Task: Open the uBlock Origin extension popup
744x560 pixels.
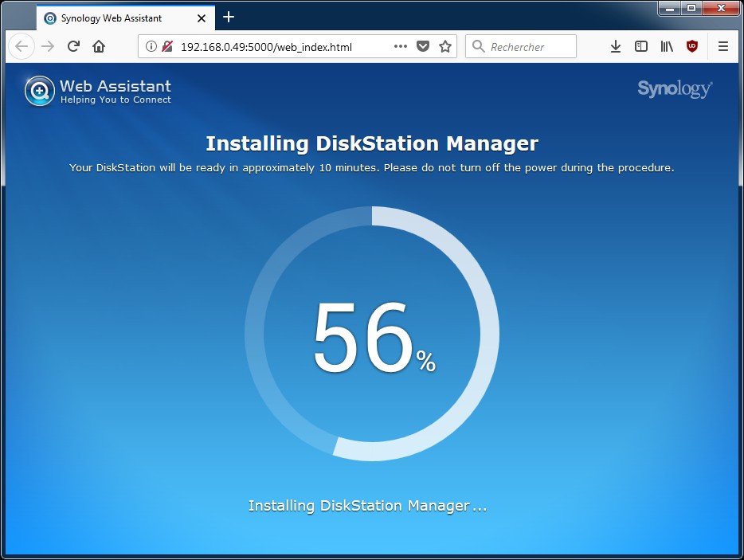Action: 692,46
